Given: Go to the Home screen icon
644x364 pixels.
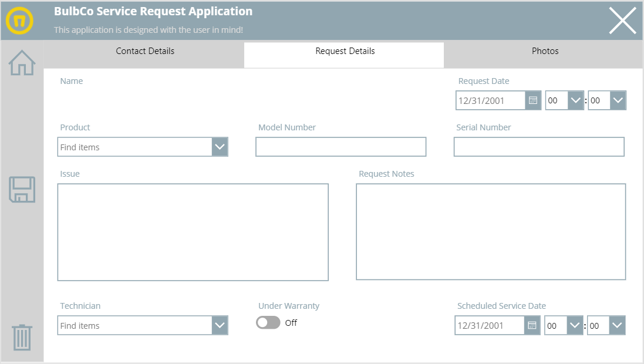Looking at the screenshot, I should 22,62.
